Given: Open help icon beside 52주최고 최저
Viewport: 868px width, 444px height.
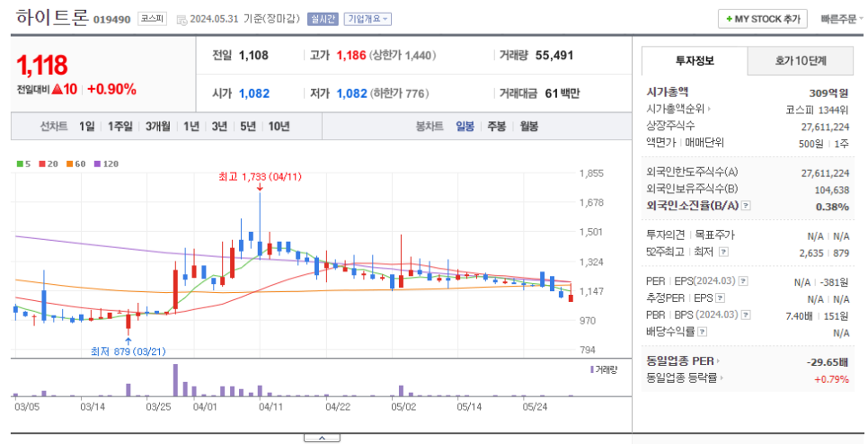Looking at the screenshot, I should pos(723,252).
